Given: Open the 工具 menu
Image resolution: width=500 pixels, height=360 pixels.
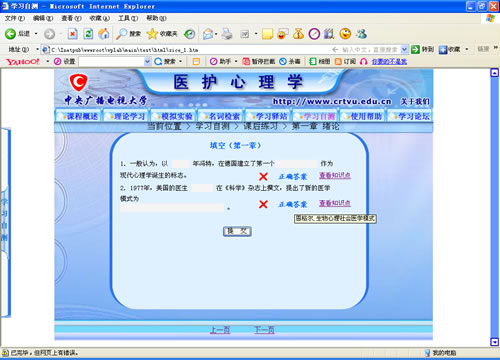Looking at the screenshot, I should pos(128,18).
